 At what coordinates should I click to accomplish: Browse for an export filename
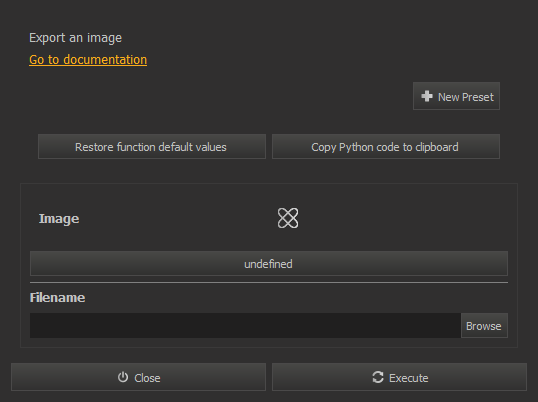[484, 326]
